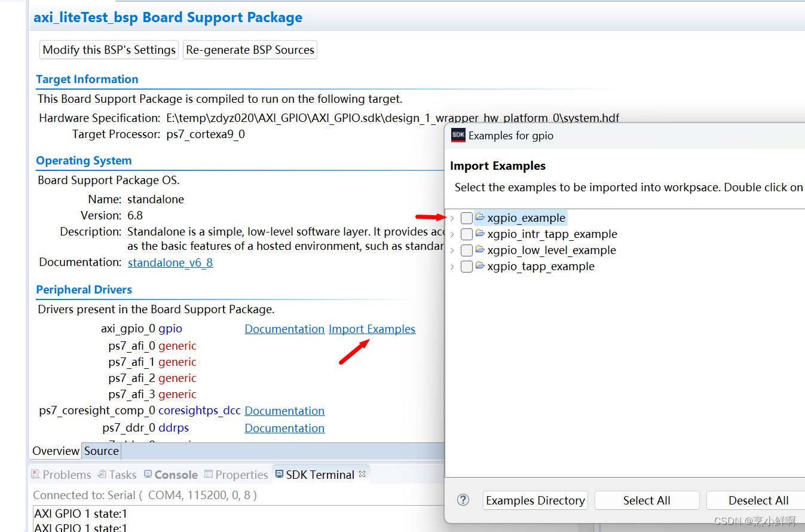805x532 pixels.
Task: Open Documentation link for axi_gpio_0
Action: tap(284, 329)
